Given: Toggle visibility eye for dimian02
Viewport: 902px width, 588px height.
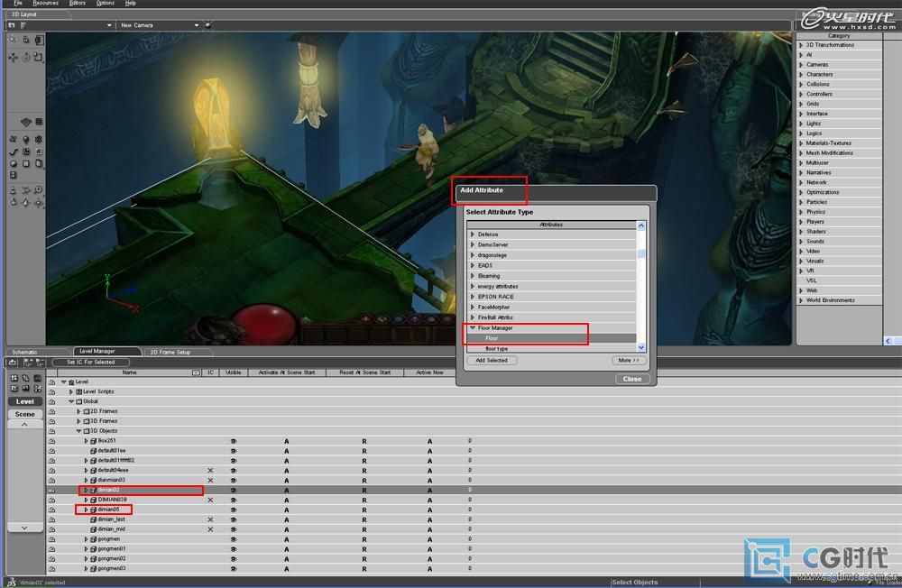Looking at the screenshot, I should pos(234,491).
